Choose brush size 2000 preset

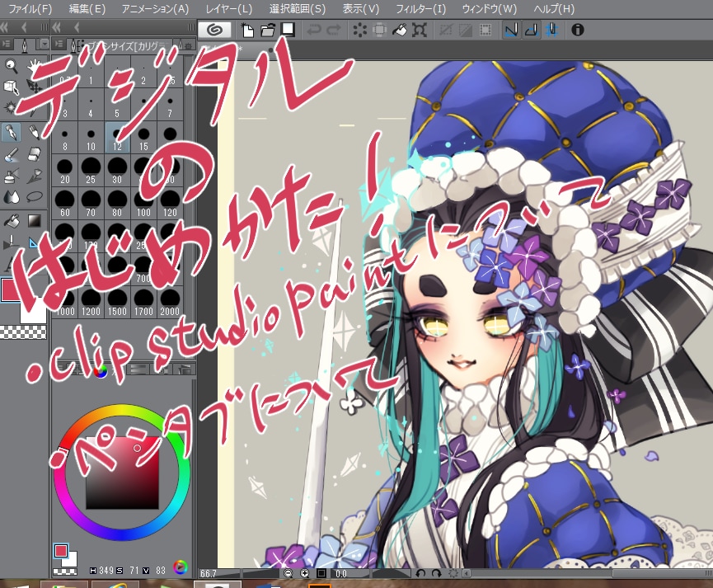click(x=170, y=303)
